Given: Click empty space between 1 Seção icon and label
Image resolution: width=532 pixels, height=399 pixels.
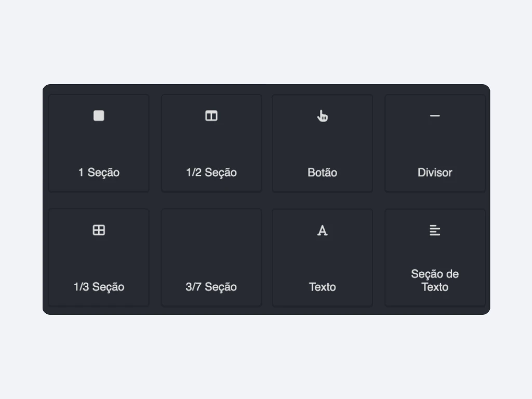Looking at the screenshot, I should 99,144.
